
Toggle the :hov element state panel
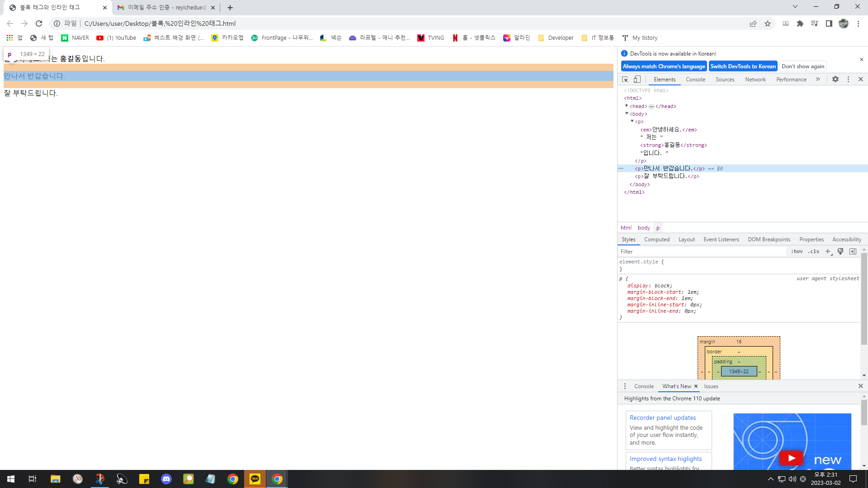(797, 252)
